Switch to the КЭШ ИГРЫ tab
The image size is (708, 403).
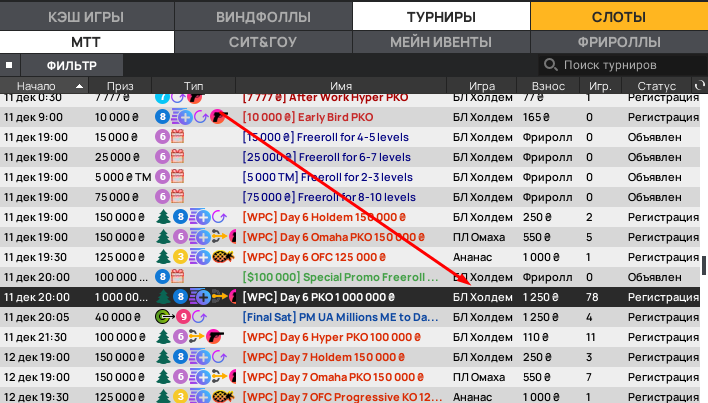(x=87, y=17)
